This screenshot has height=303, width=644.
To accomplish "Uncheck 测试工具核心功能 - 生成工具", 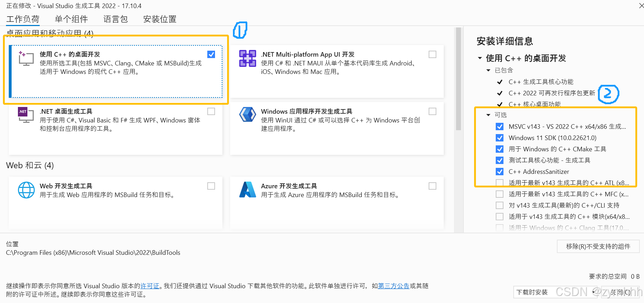I will [x=500, y=160].
